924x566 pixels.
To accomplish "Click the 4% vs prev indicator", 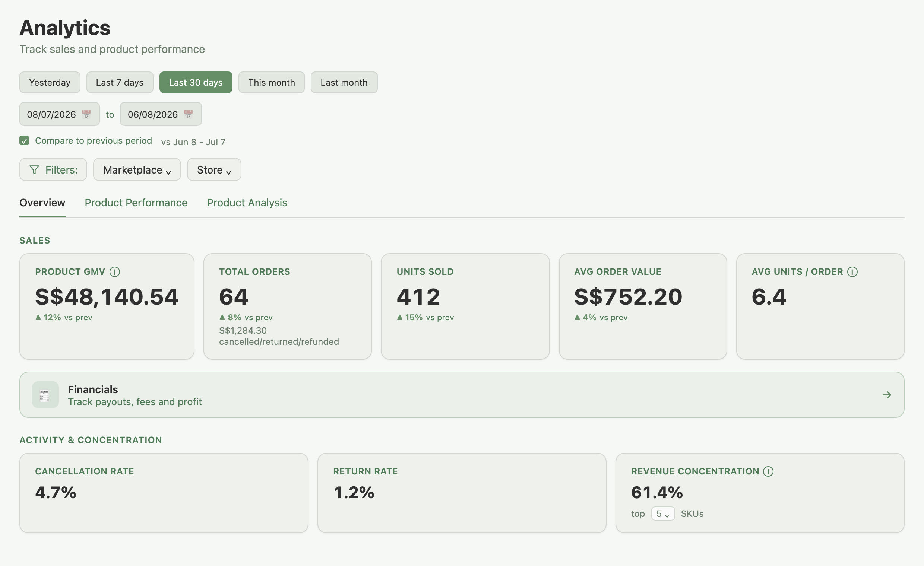I will pyautogui.click(x=601, y=318).
